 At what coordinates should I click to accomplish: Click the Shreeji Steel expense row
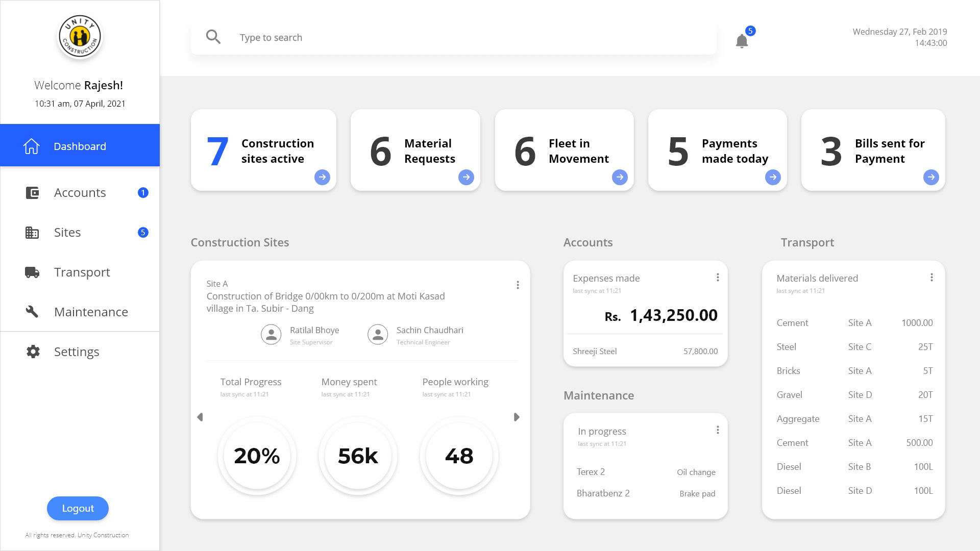(x=645, y=351)
